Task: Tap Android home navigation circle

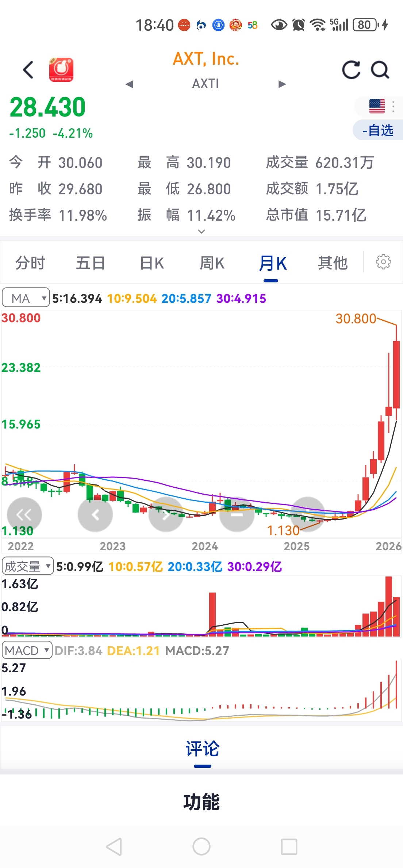Action: point(201,846)
